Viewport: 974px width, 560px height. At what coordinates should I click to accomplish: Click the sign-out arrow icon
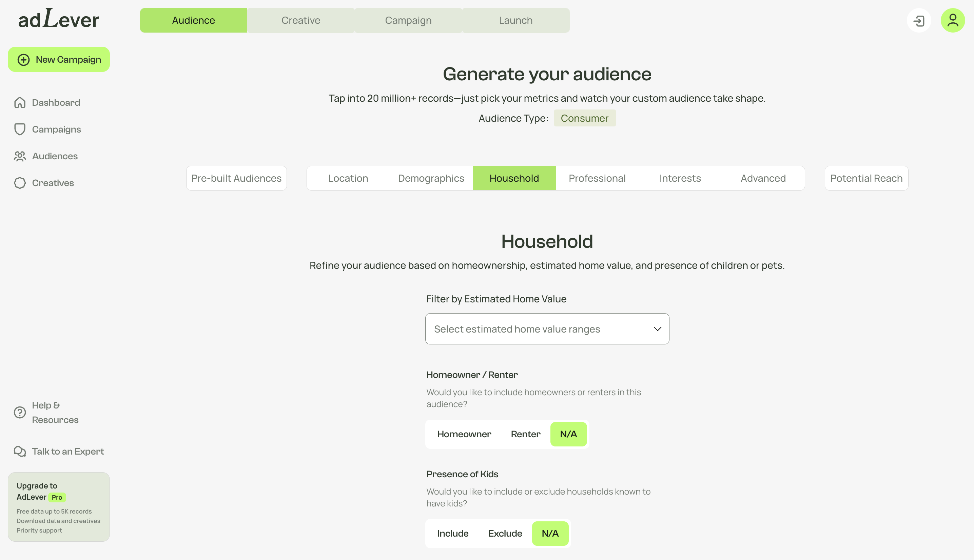(919, 20)
